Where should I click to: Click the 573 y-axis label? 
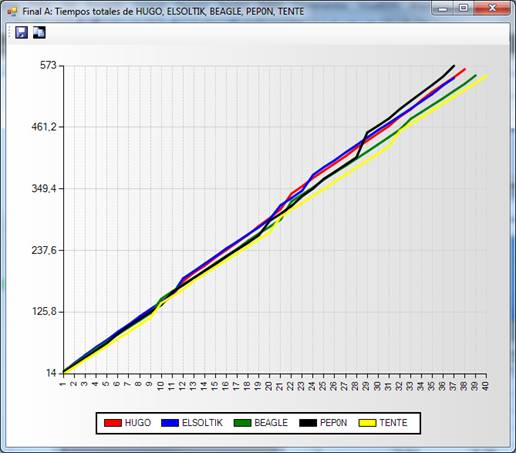coord(48,65)
